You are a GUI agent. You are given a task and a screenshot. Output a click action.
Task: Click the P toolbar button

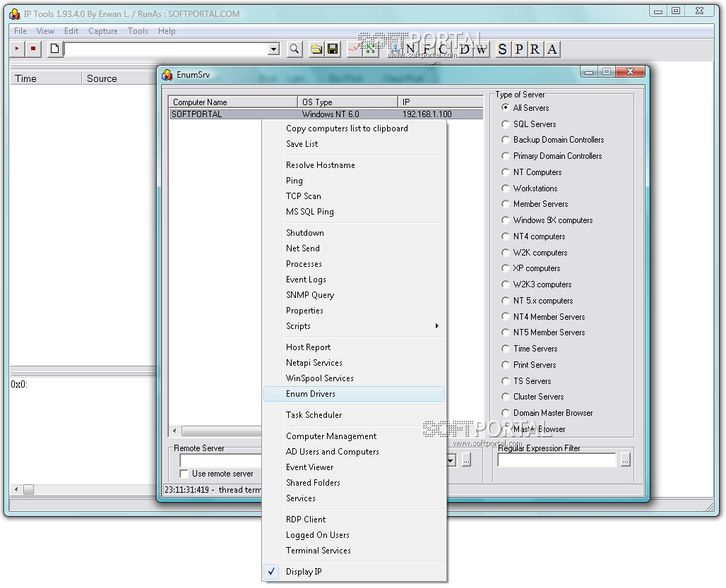pos(519,49)
